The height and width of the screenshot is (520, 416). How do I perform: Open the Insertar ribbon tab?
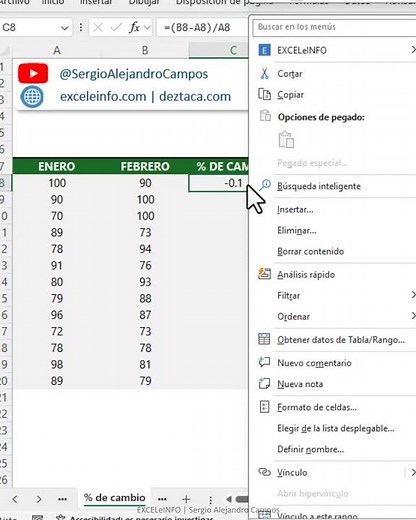coord(96,2)
